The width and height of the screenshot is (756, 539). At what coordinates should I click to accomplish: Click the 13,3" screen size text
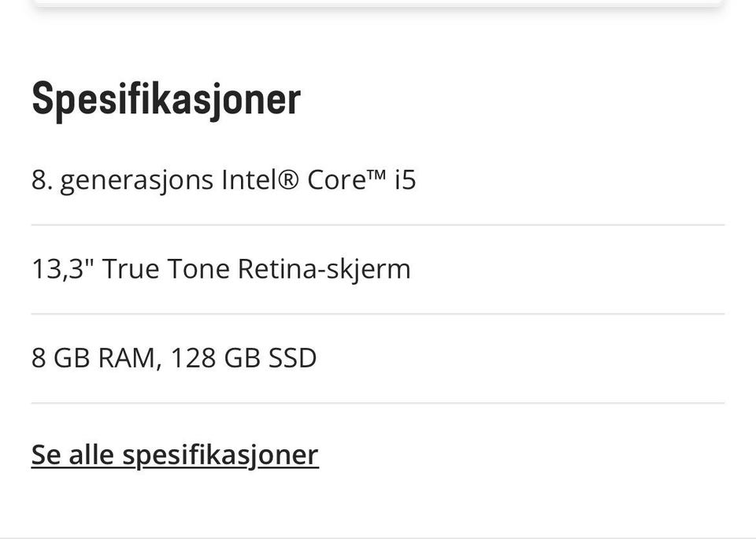click(63, 269)
